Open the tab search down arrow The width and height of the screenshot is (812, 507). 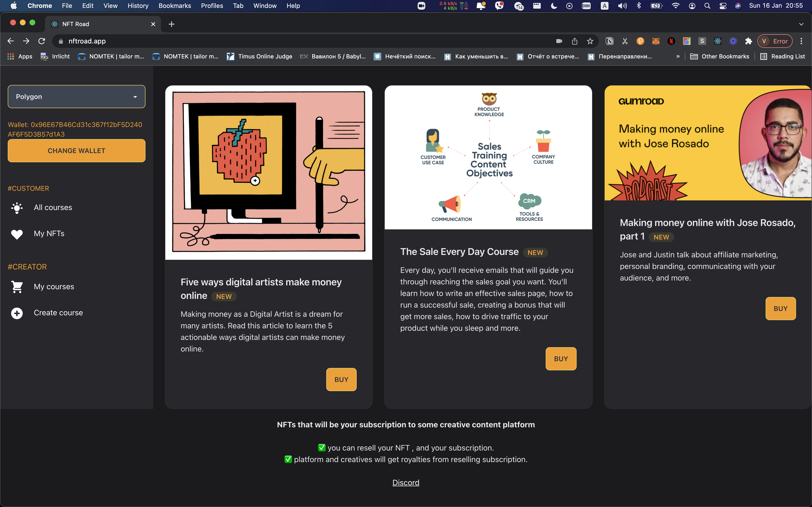[x=801, y=24]
